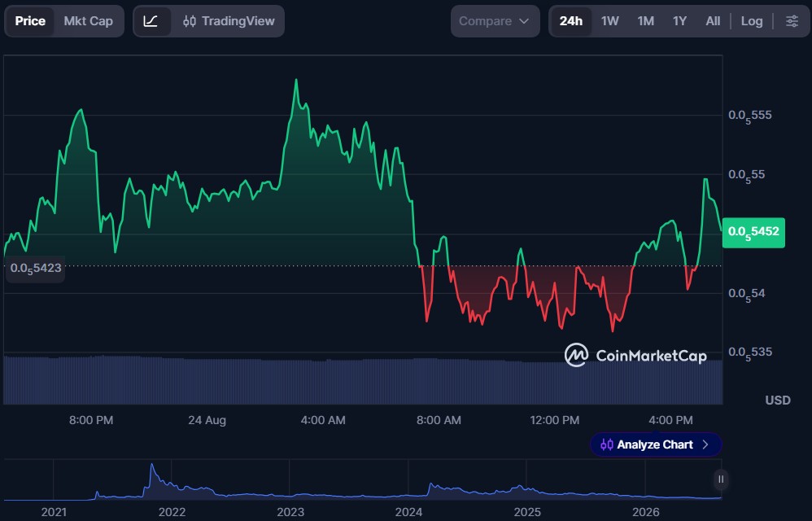Image resolution: width=812 pixels, height=521 pixels.
Task: Toggle Log scale
Action: 752,21
